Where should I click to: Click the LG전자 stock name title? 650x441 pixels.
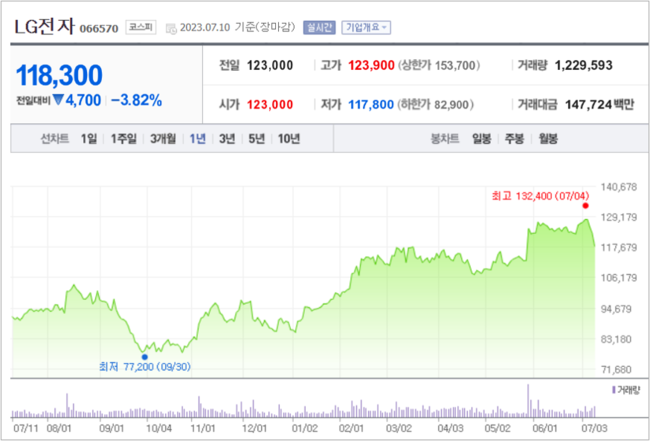44,27
